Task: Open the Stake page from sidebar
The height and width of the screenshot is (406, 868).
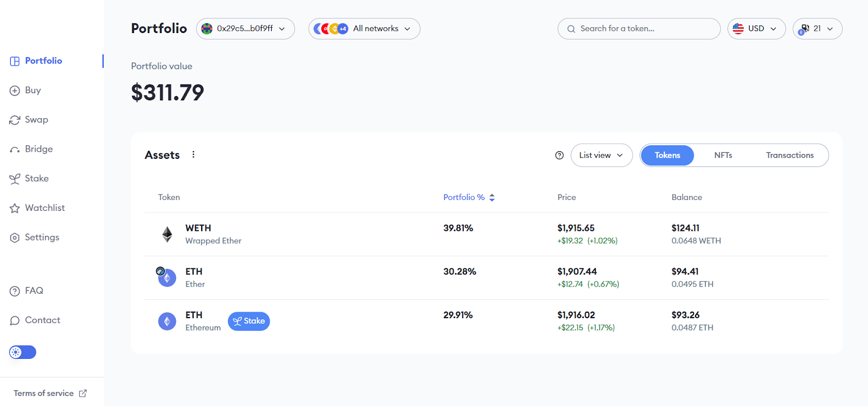Action: pos(37,178)
